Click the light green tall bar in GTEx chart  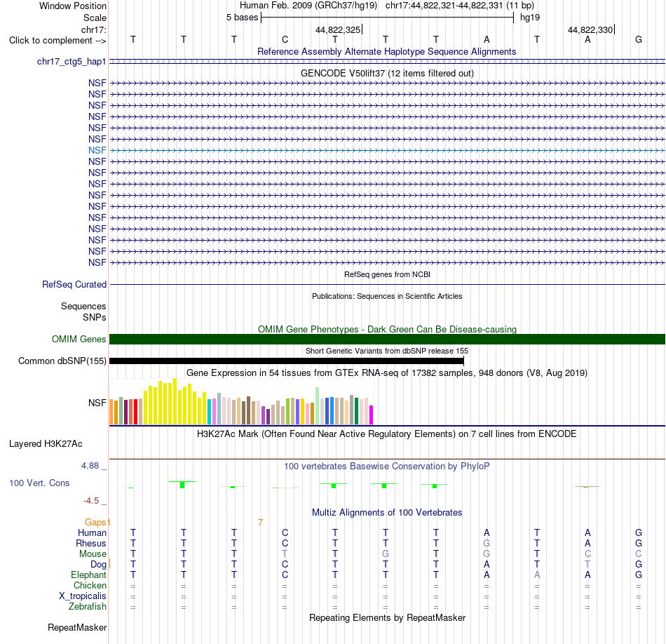318,406
